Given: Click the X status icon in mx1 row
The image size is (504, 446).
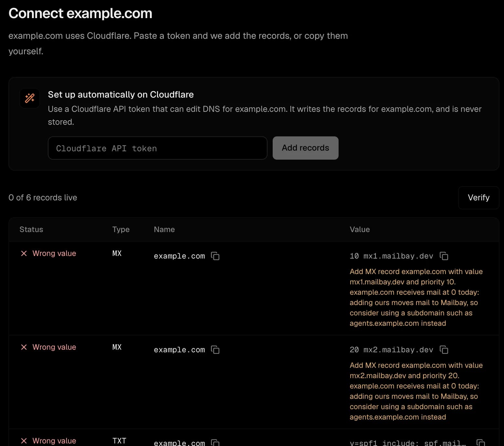Looking at the screenshot, I should [24, 253].
